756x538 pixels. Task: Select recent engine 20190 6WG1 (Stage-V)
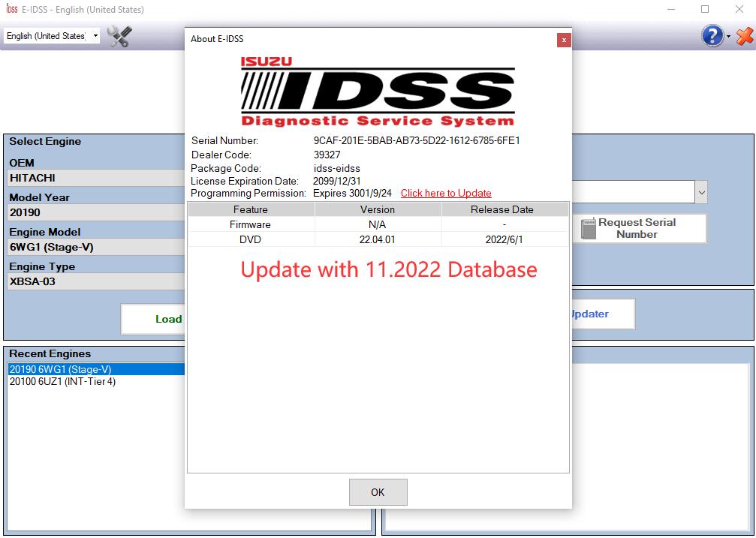pos(96,369)
